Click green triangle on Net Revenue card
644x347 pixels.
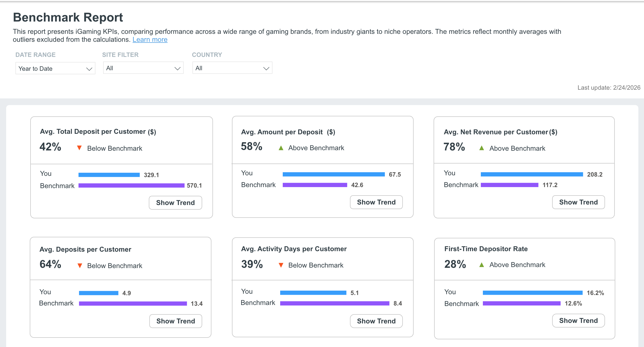click(482, 148)
